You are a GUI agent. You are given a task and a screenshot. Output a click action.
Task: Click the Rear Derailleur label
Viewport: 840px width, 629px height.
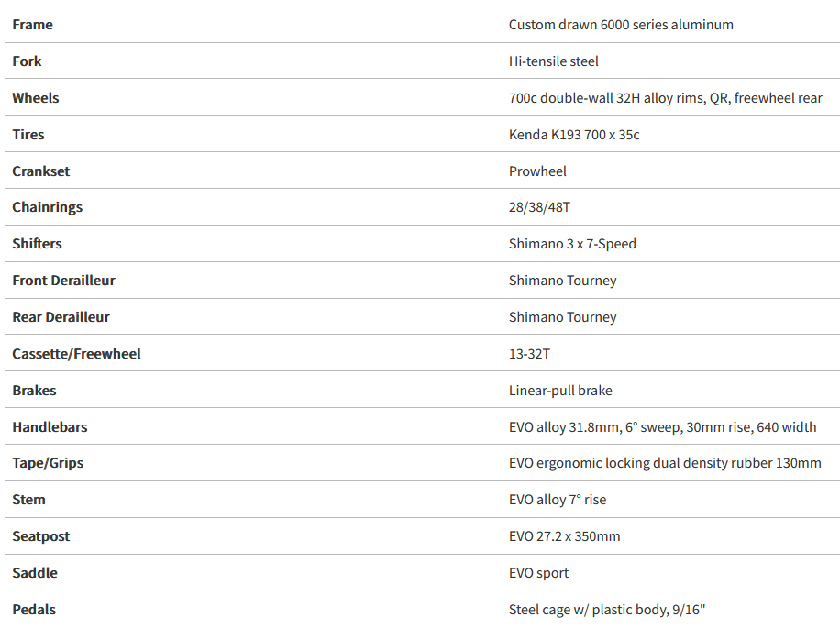(x=61, y=317)
